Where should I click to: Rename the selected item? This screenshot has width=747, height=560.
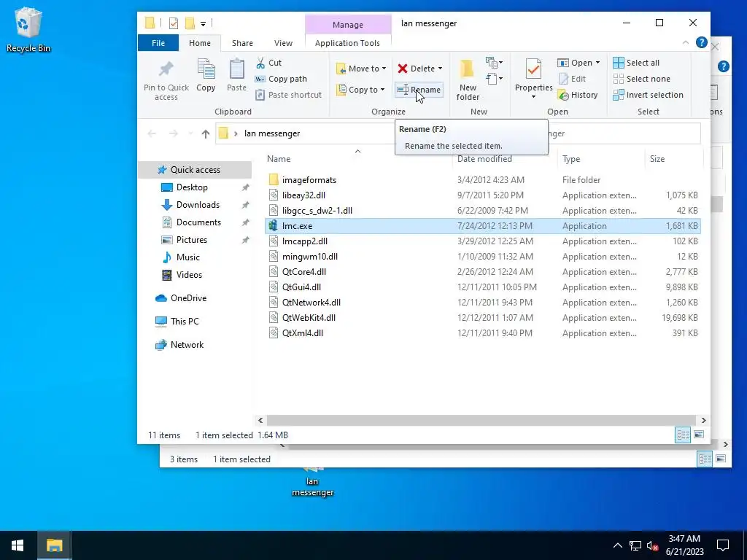[419, 90]
